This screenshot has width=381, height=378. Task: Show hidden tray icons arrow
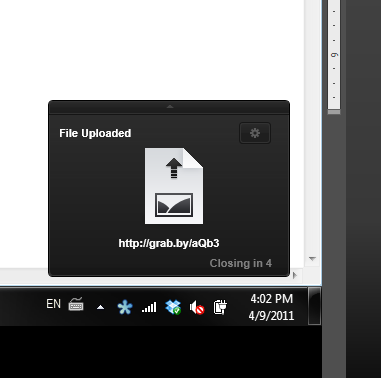[x=100, y=307]
